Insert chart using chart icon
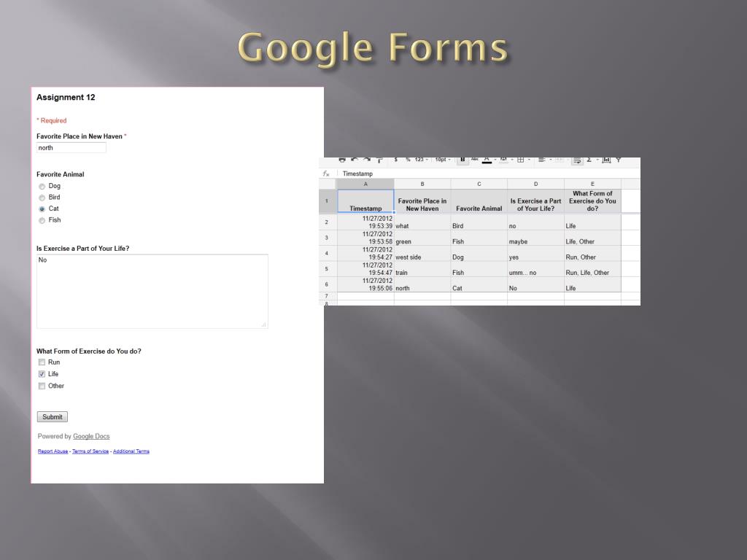This screenshot has height=560, width=747. click(x=606, y=160)
